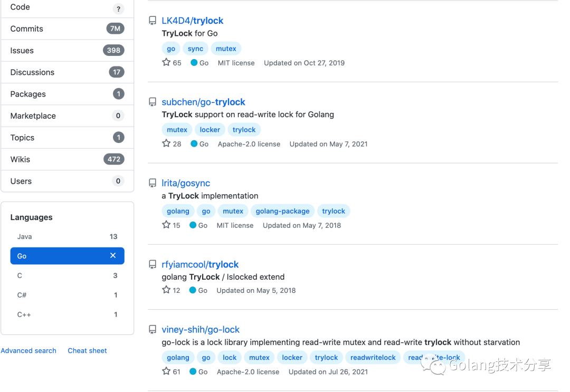The width and height of the screenshot is (570, 392).
Task: Switch to Issues results
Action: coord(67,51)
